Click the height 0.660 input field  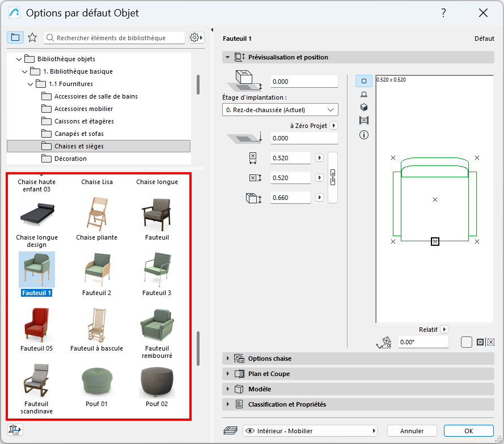click(x=291, y=198)
